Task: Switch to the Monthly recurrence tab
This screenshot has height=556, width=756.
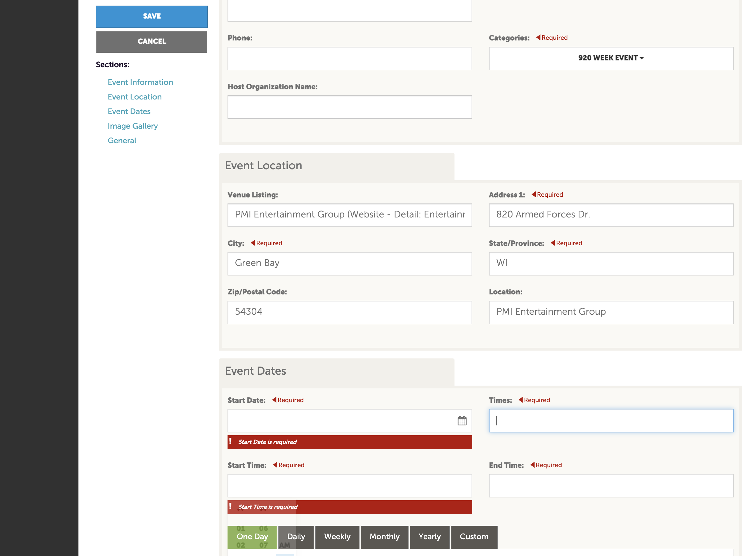Action: 384,537
